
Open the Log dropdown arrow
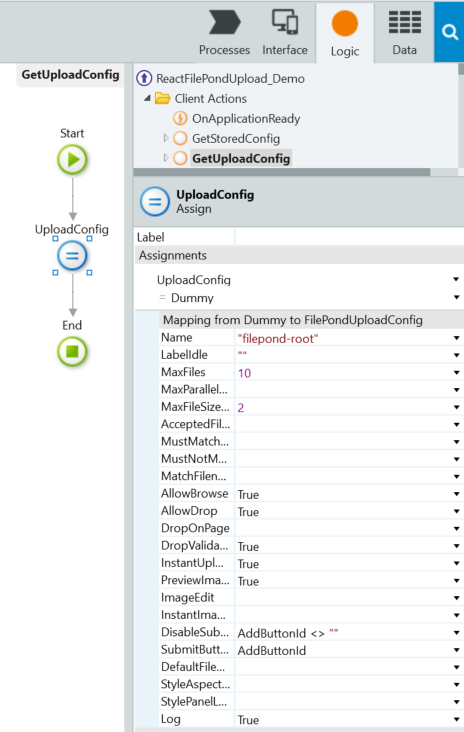[456, 719]
